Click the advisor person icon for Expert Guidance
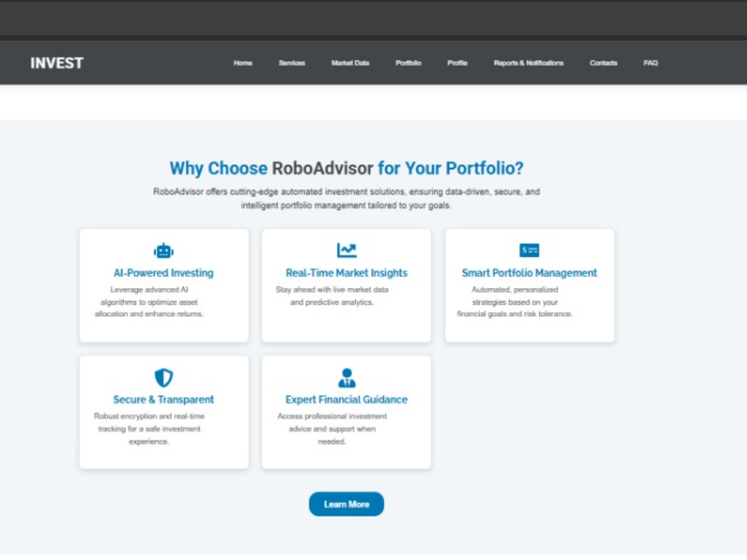This screenshot has height=560, width=747. pos(347,378)
